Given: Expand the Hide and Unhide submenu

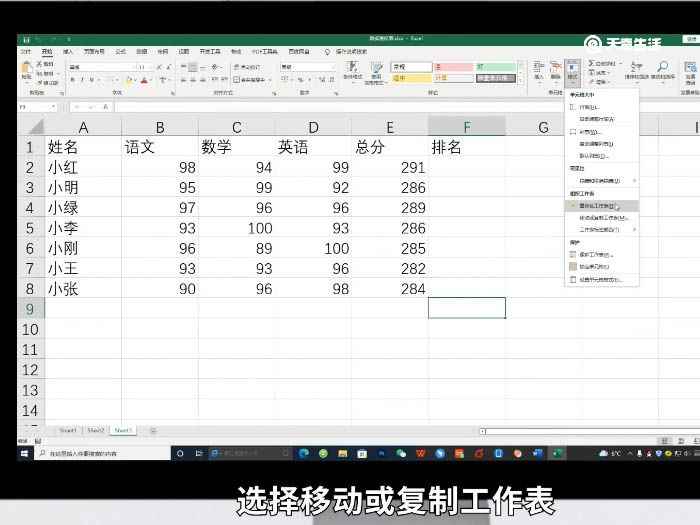Looking at the screenshot, I should tap(602, 181).
